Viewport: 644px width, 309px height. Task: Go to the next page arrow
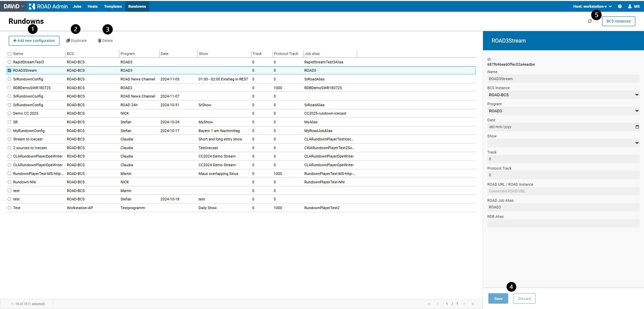point(464,304)
